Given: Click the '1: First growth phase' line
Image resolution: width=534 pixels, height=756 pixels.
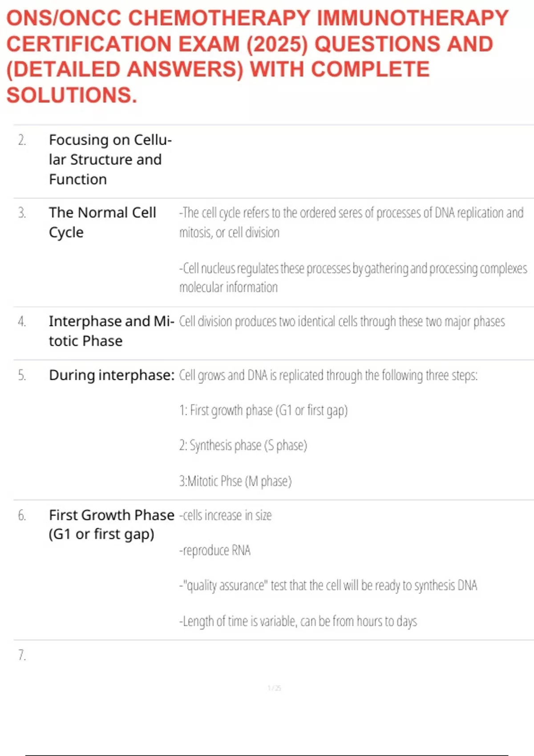Looking at the screenshot, I should coord(263,410).
